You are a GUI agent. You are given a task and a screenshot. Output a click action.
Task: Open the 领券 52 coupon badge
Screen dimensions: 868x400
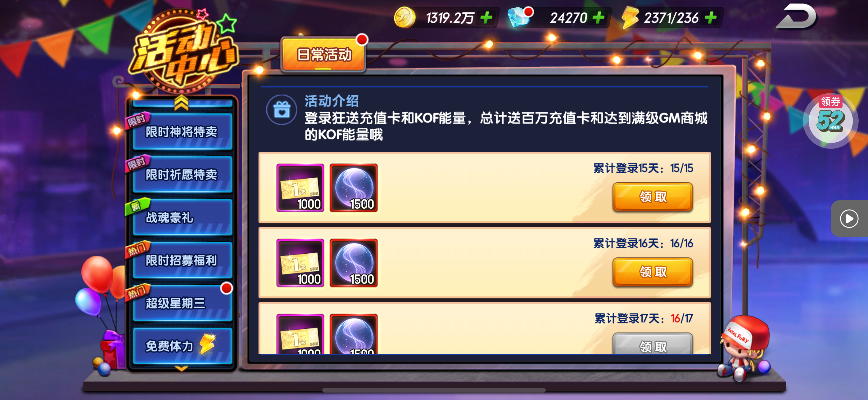831,120
